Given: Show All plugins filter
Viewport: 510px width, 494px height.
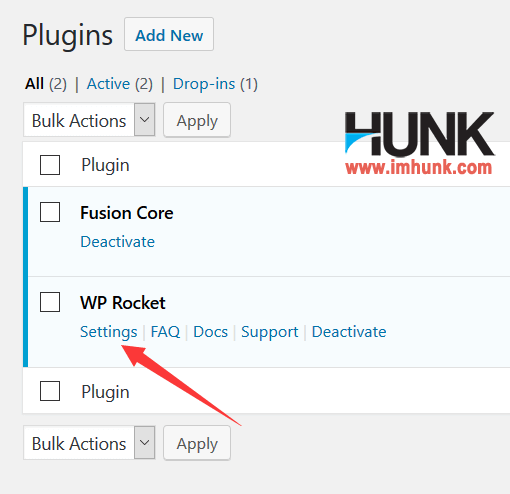Looking at the screenshot, I should click(46, 84).
